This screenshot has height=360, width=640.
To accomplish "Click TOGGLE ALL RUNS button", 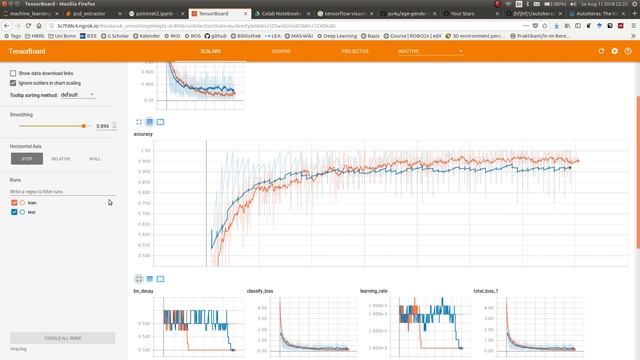I will point(62,338).
